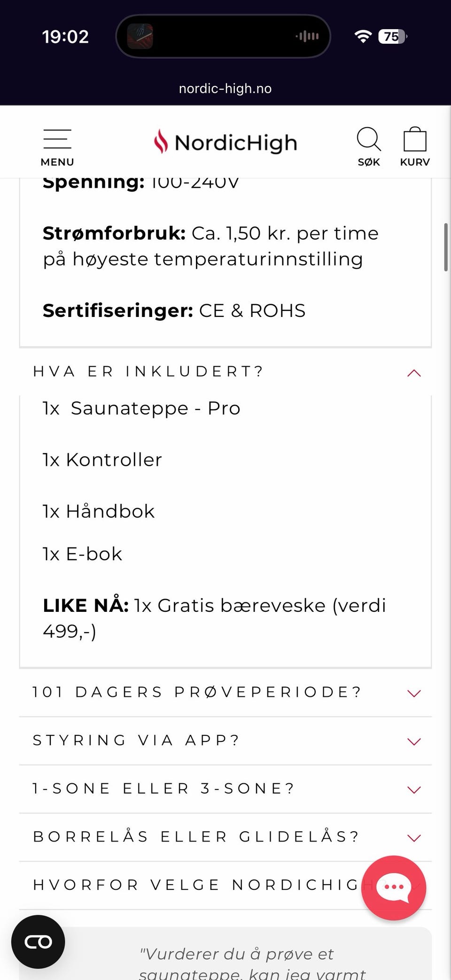Select the Saunateppe - Pro item
Screen dimensions: 451x980
(141, 408)
